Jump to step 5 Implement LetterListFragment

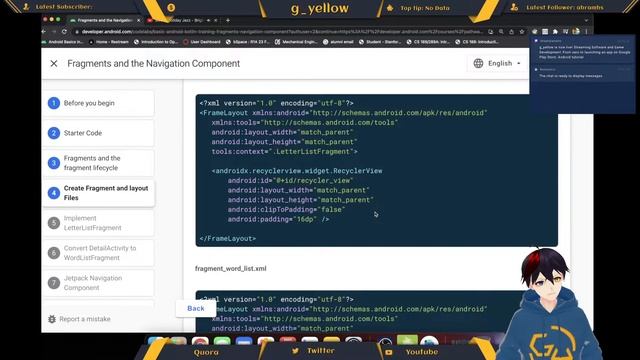(99, 223)
